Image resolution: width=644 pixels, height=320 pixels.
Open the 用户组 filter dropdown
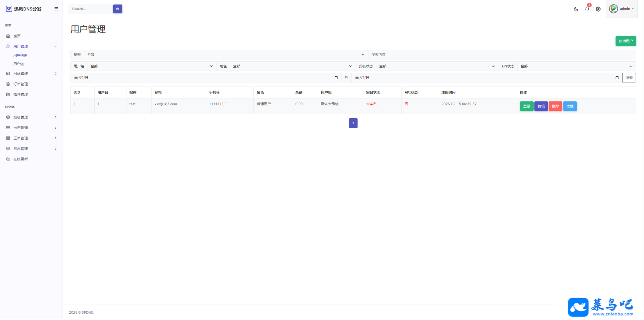pos(152,66)
